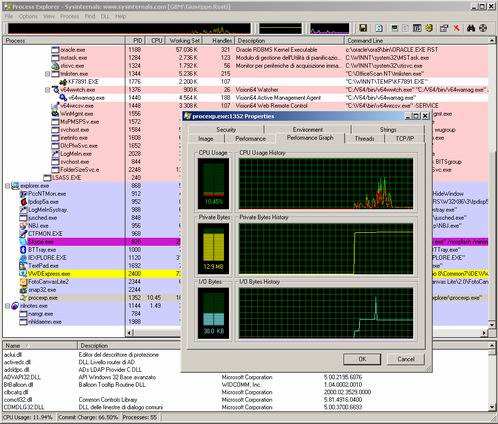This screenshot has width=498, height=424.
Task: Click the horizontal scrollbar's left arrow
Action: pos(130,332)
